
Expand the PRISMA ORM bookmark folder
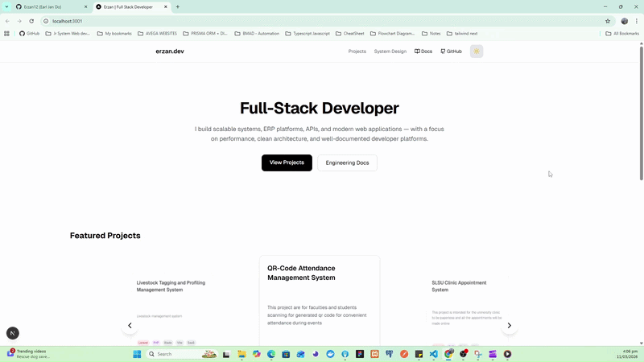(x=205, y=34)
